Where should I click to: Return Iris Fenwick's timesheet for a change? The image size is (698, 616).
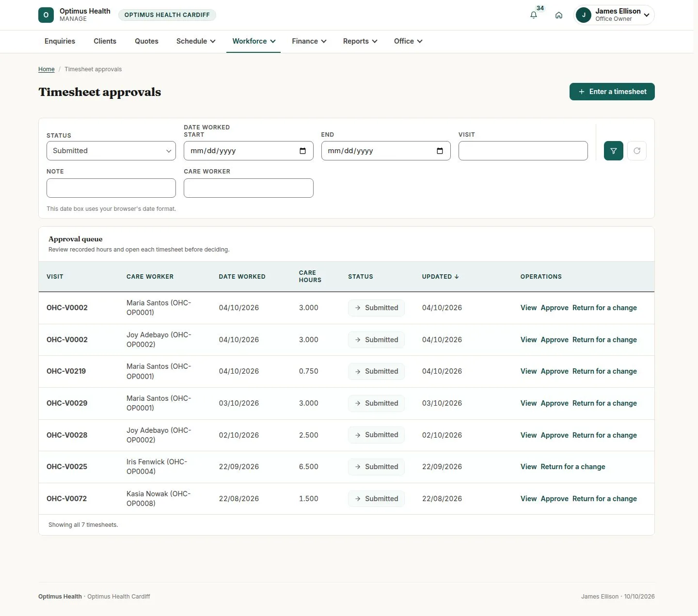[x=573, y=467]
